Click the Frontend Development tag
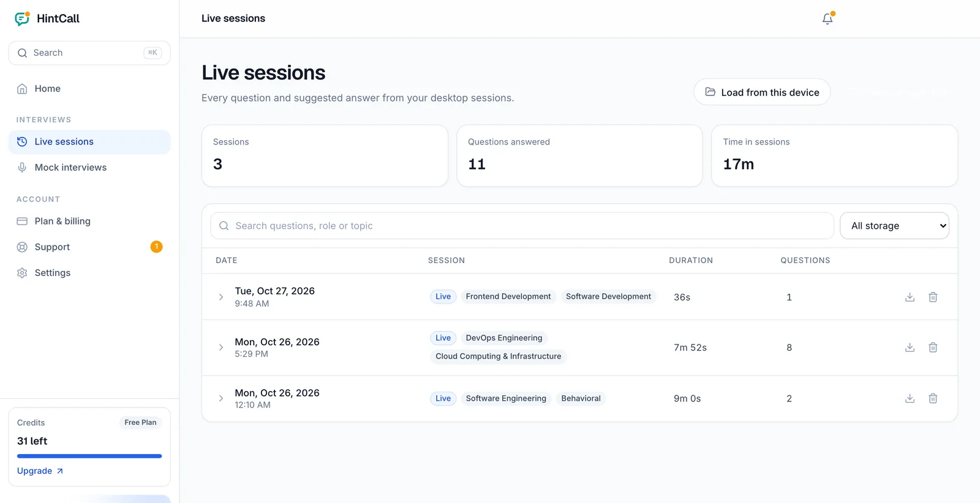The height and width of the screenshot is (503, 980). click(508, 297)
